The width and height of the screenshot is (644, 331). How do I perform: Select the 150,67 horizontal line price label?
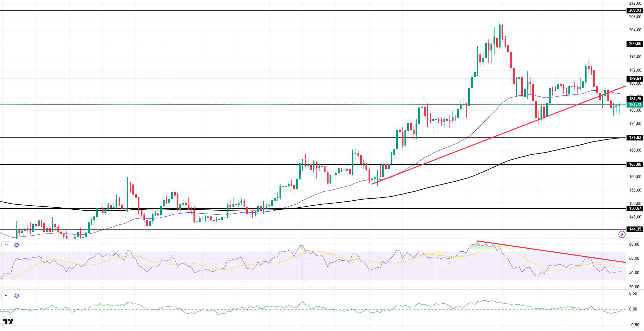635,208
